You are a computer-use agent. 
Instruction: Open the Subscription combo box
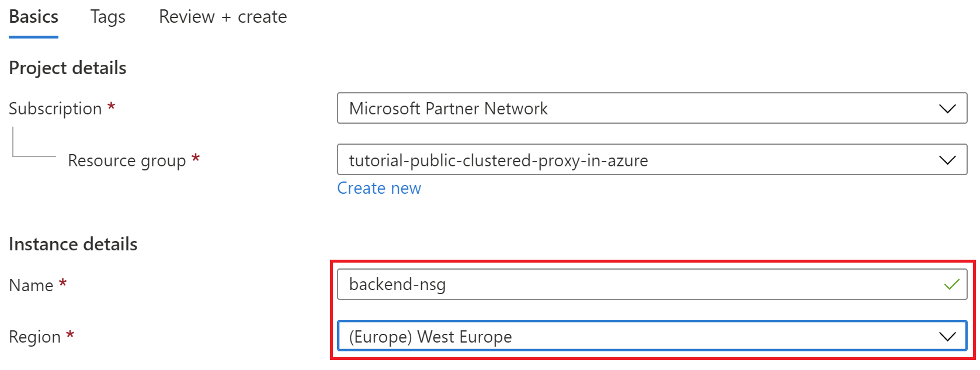point(642,109)
